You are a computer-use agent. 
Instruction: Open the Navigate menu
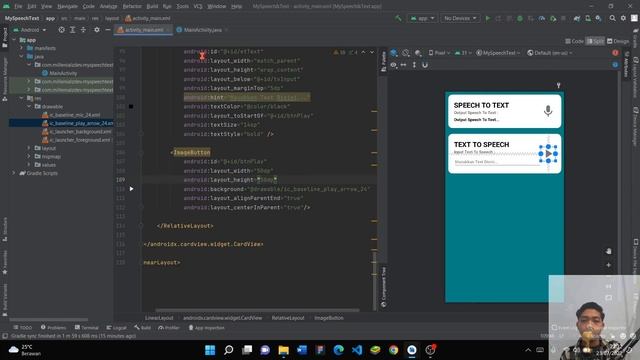tap(67, 6)
